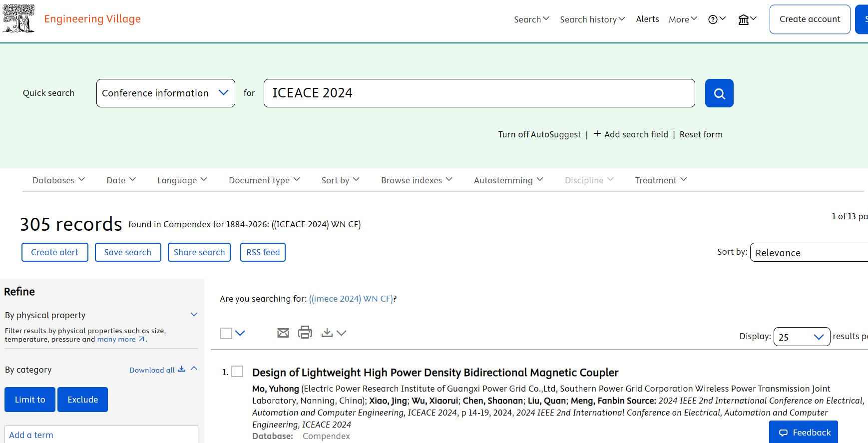Open the Databases filter menu

point(59,180)
